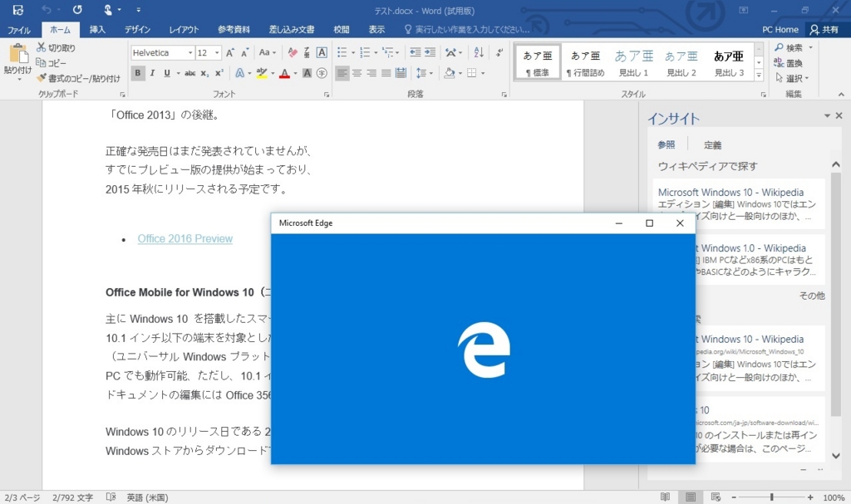Screen dimensions: 851x504
Task: Click the text effects outlined A icon
Action: click(239, 73)
